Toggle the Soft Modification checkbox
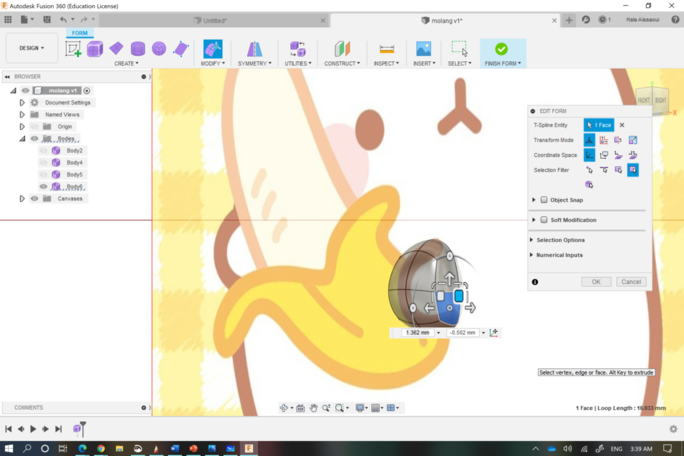Viewport: 684px width, 456px height. (544, 220)
